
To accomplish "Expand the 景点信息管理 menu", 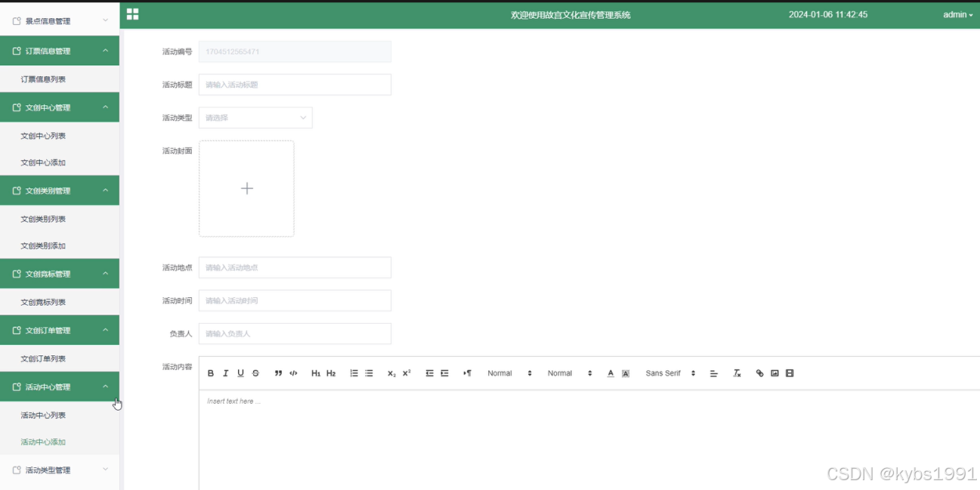I will [x=60, y=20].
